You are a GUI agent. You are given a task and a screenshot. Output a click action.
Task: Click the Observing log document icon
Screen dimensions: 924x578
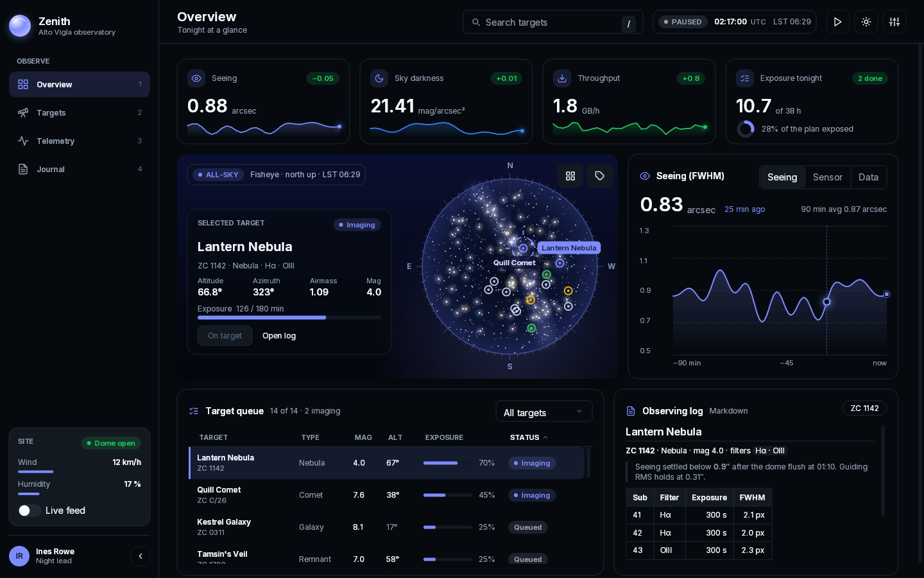click(631, 411)
